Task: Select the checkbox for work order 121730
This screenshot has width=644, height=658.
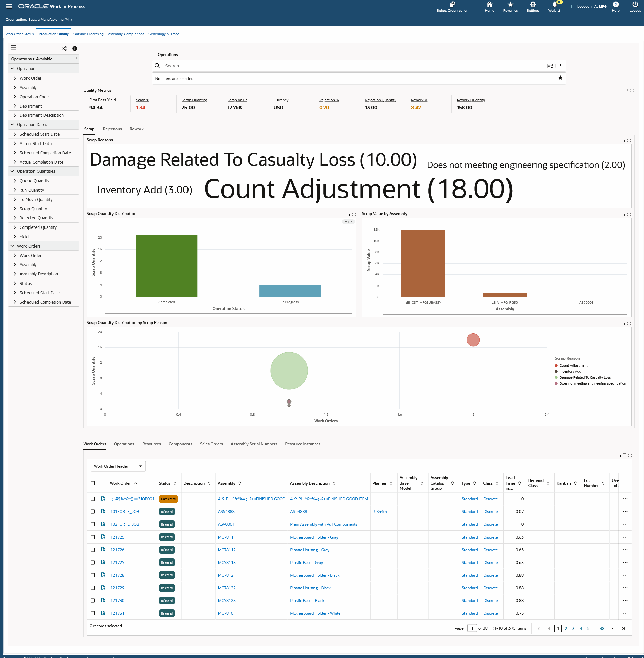Action: [93, 601]
